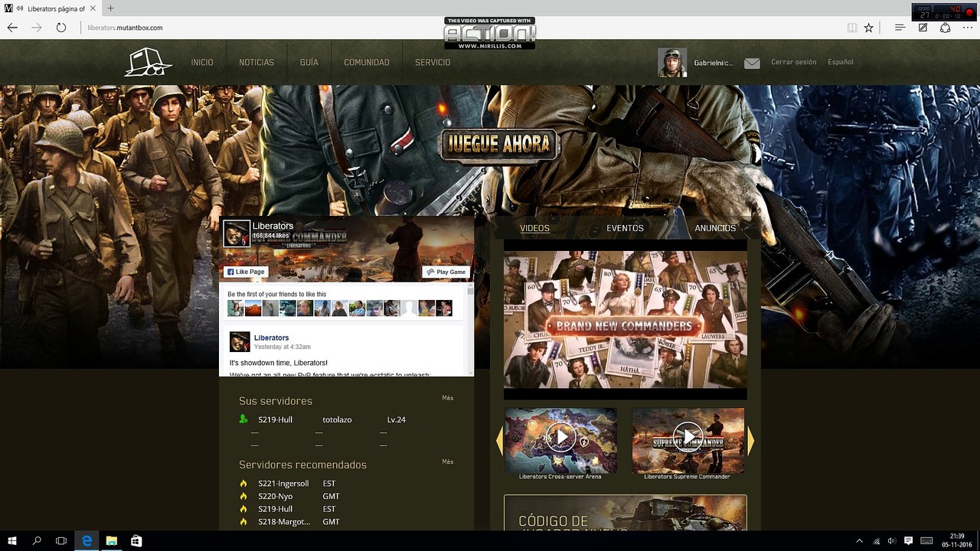980x551 pixels.
Task: Click right arrow of video carousel
Action: [751, 441]
